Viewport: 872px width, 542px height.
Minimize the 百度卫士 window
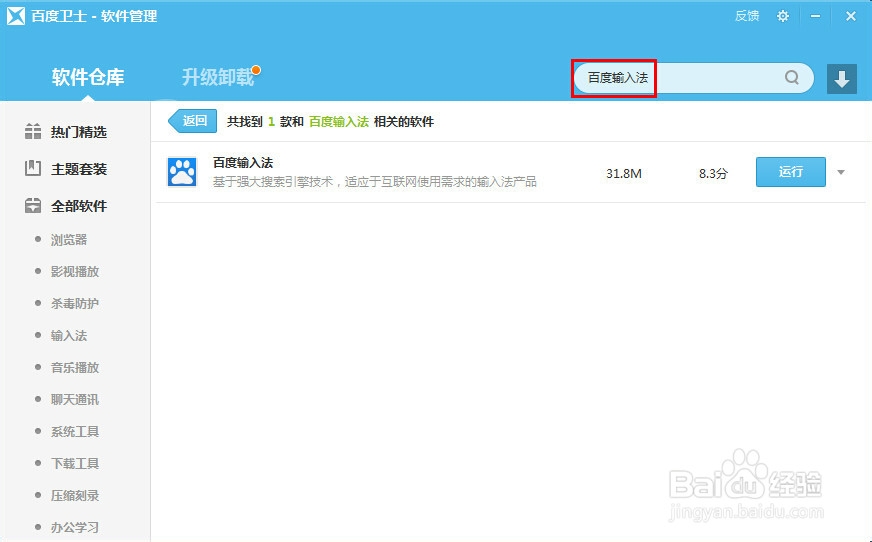click(x=815, y=16)
